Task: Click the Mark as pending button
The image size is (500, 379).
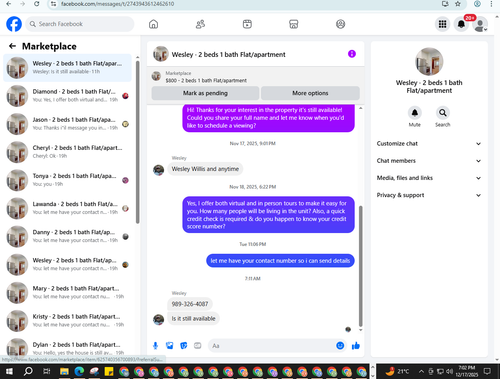Action: coord(205,93)
